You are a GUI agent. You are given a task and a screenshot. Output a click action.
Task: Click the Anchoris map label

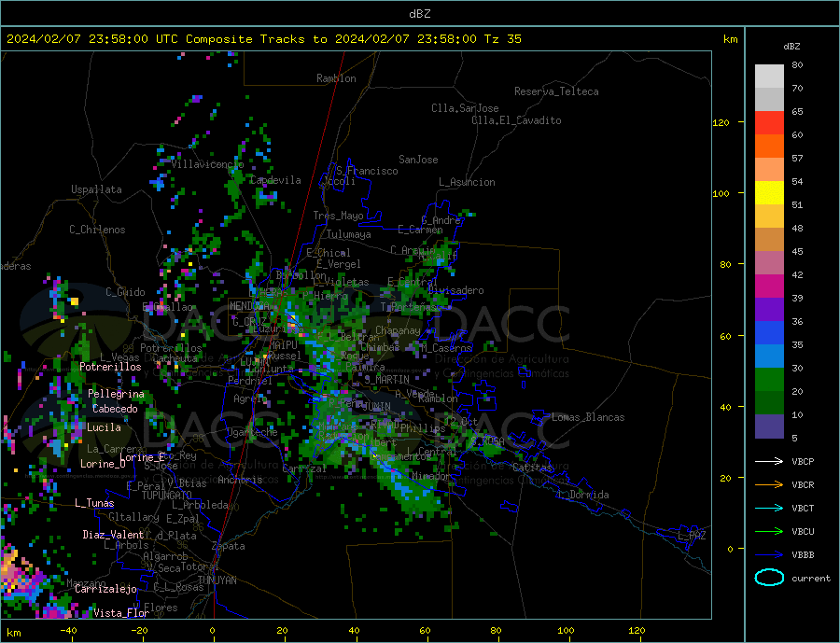240,480
